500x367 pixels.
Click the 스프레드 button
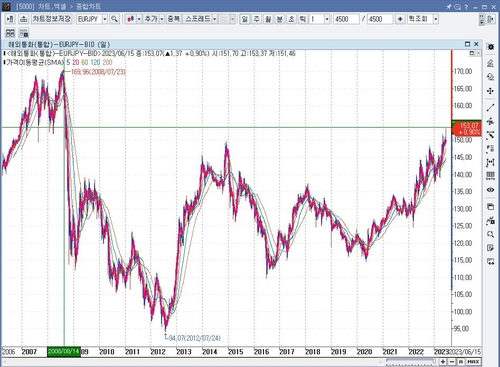197,19
